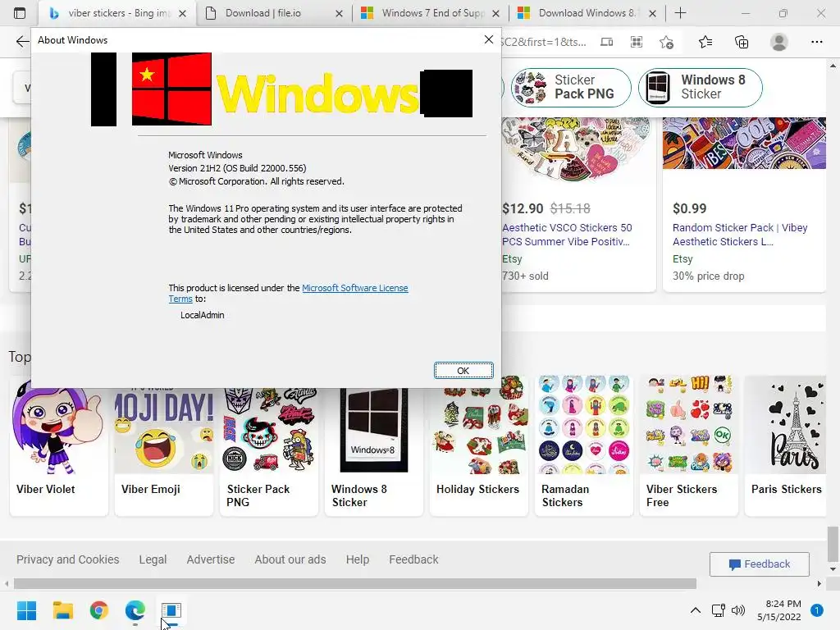Viewport: 840px width, 630px height.
Task: Click OK in About Windows dialog
Action: point(463,370)
